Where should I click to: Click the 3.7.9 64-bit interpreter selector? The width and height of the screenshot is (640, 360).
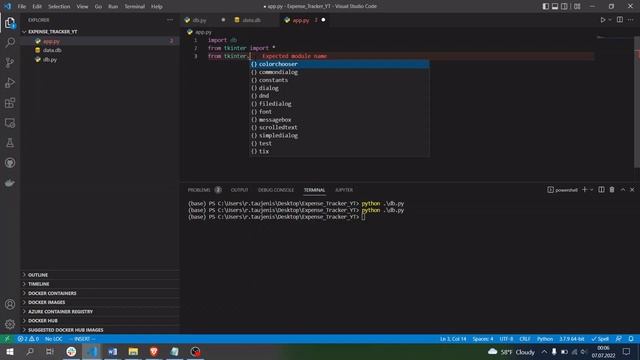pos(572,339)
